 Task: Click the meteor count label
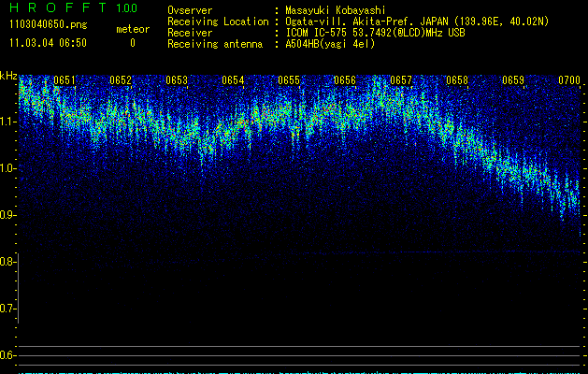[x=132, y=29]
